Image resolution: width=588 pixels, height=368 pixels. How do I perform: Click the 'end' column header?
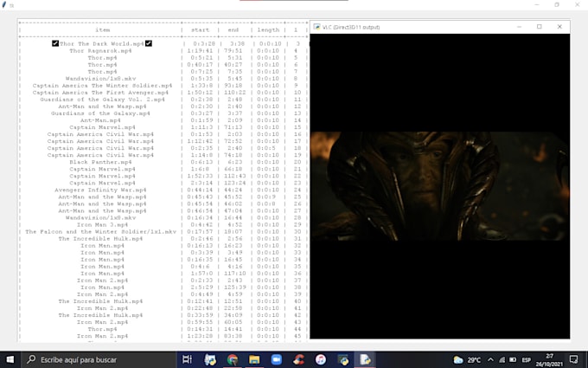pyautogui.click(x=233, y=29)
